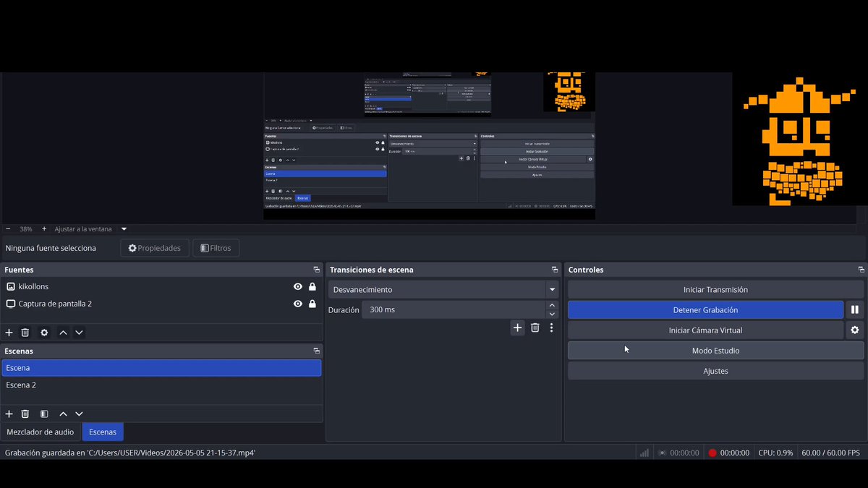
Task: Pause the recording with the pause icon
Action: coord(854,309)
